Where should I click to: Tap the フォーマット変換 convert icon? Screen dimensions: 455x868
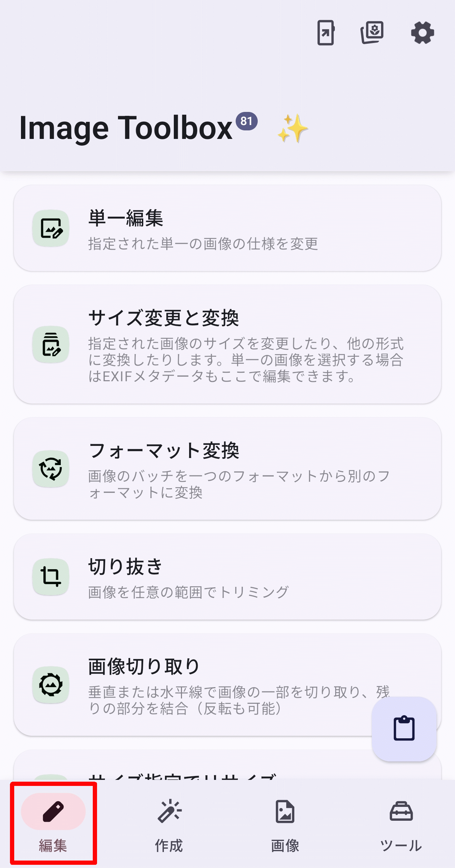coord(51,469)
